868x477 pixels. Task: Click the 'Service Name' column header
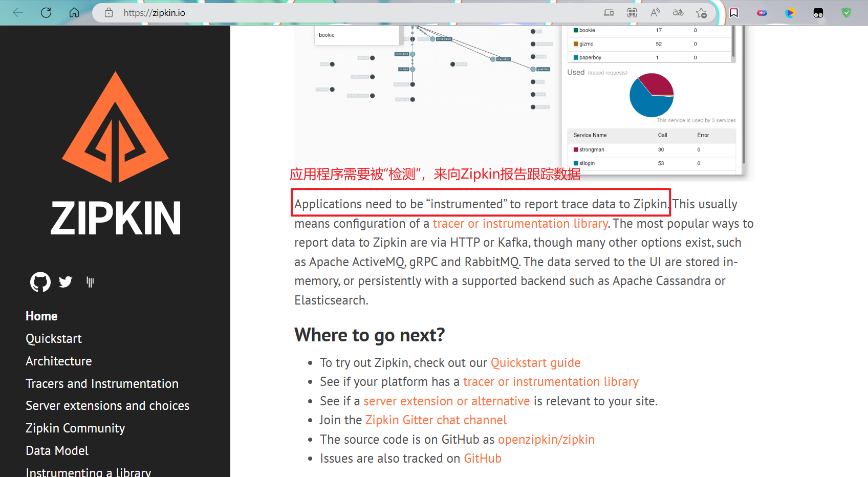(590, 135)
